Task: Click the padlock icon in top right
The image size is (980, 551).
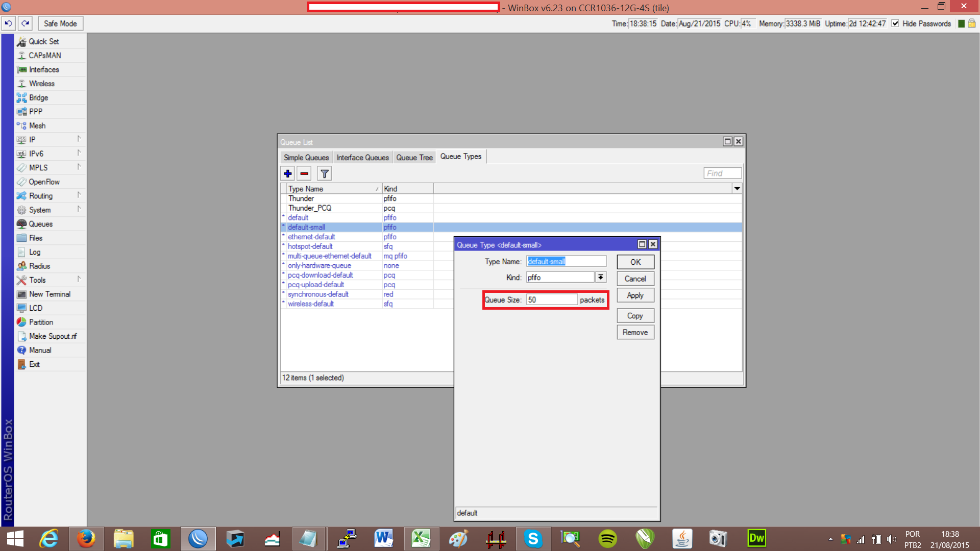Action: (972, 23)
